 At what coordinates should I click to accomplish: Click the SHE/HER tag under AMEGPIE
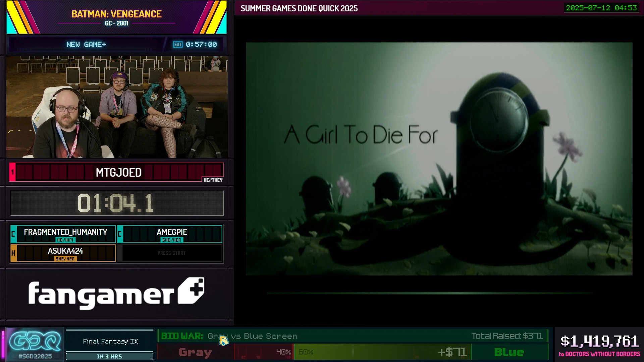pos(172,240)
